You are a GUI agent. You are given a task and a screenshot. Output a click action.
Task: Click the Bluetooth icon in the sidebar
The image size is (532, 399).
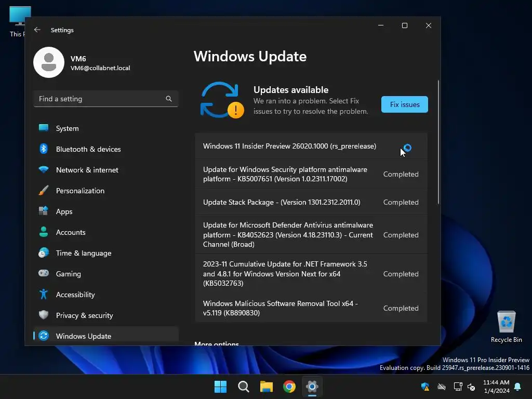[x=44, y=149]
